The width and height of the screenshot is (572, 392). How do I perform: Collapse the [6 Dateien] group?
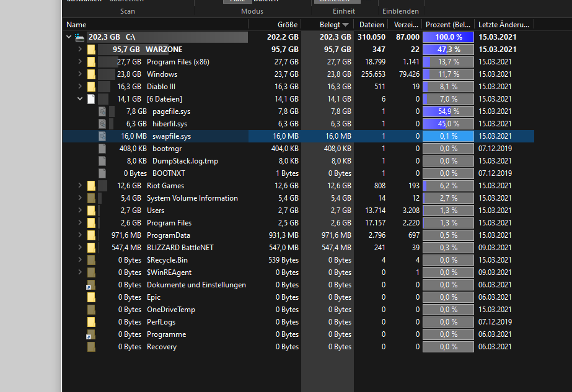click(x=80, y=99)
